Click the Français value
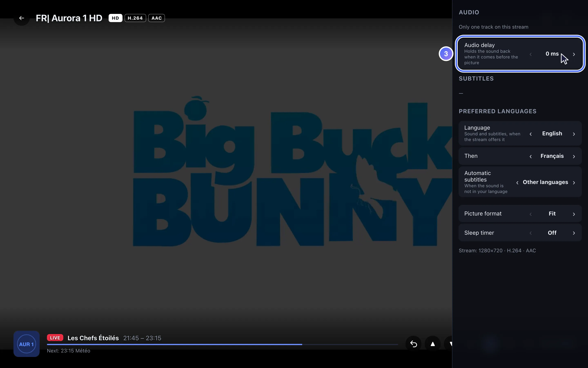The width and height of the screenshot is (588, 368). [x=552, y=156]
